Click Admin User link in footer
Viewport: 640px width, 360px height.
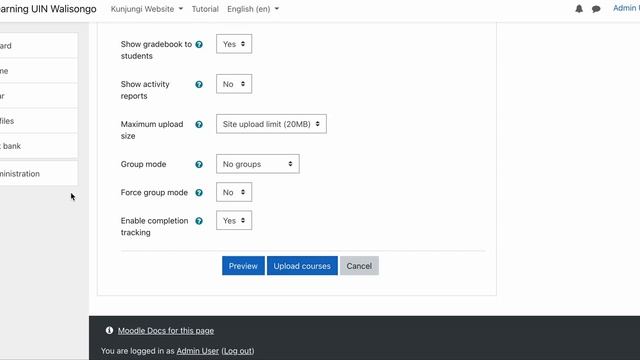198,351
